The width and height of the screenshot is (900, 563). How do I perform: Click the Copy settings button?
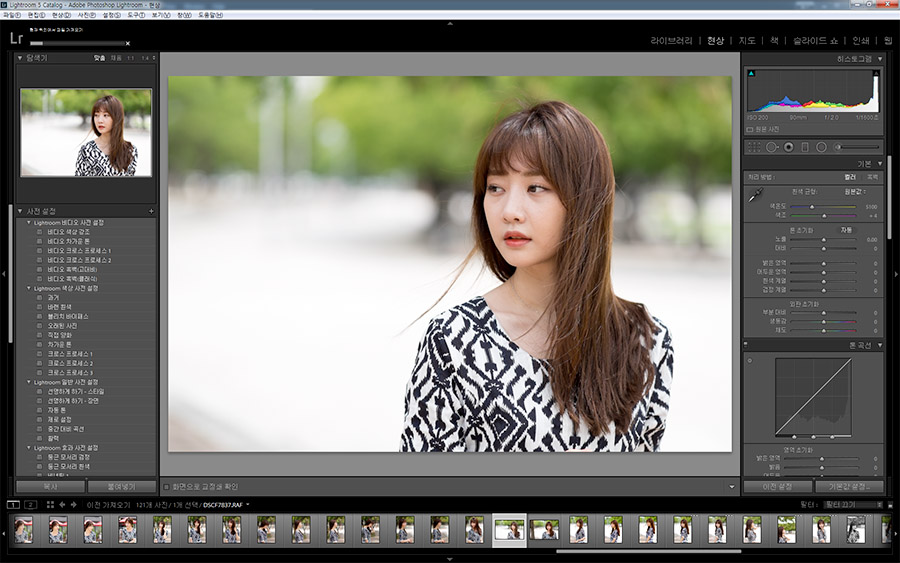(51, 487)
